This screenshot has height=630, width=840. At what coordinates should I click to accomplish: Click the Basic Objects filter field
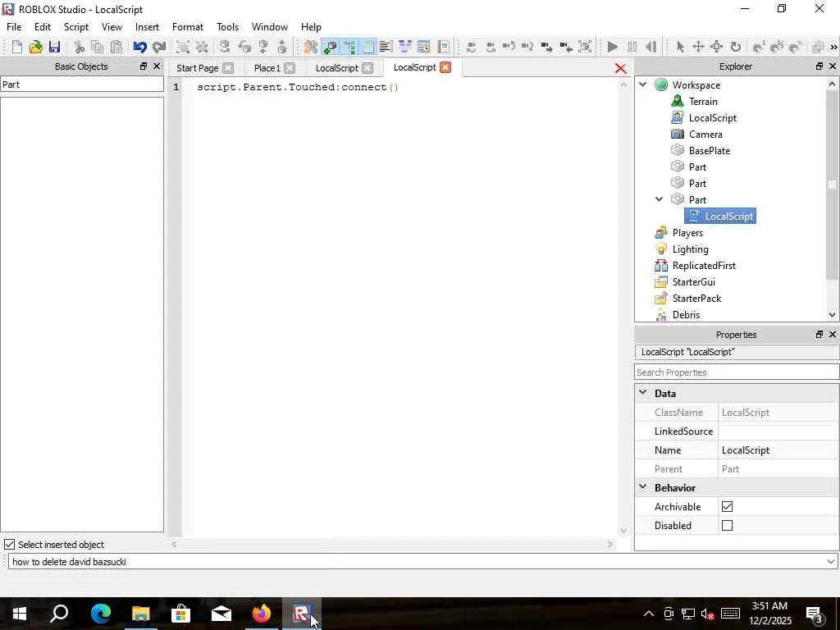point(82,84)
